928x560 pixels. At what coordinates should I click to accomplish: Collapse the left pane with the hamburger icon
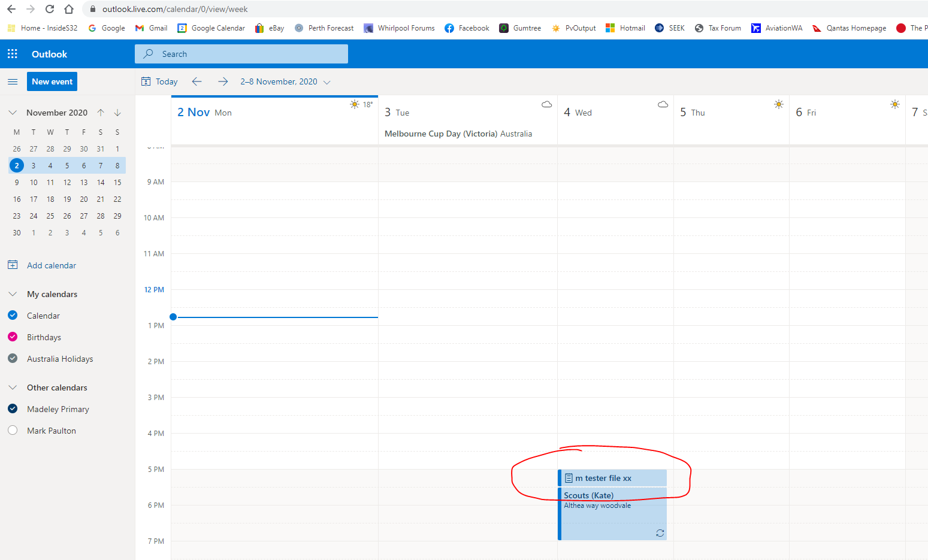pos(12,81)
